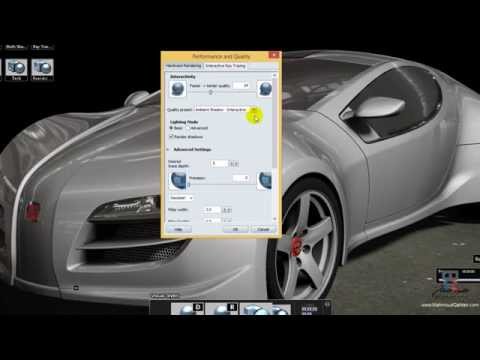Click the first sphere tool icon in top-left toolbar
Image resolution: width=480 pixels, height=360 pixels.
tap(16, 70)
